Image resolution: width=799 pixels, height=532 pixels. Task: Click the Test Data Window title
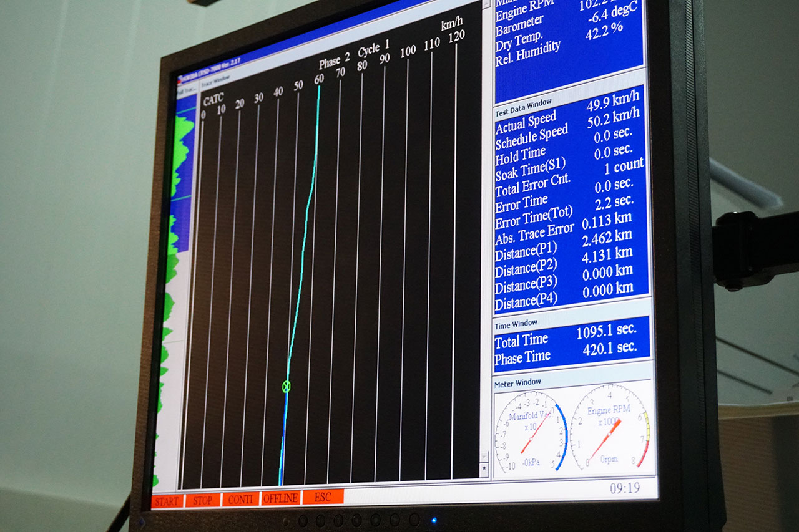tap(523, 109)
